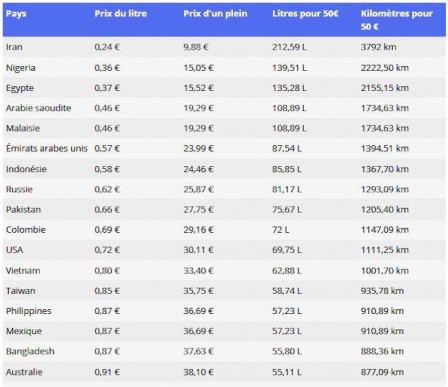Select Indonésie litres value 85,85 L
This screenshot has width=448, height=387.
(287, 169)
